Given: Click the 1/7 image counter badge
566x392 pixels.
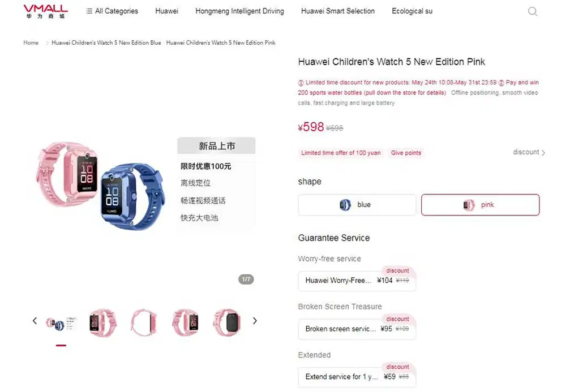Looking at the screenshot, I should [x=246, y=279].
